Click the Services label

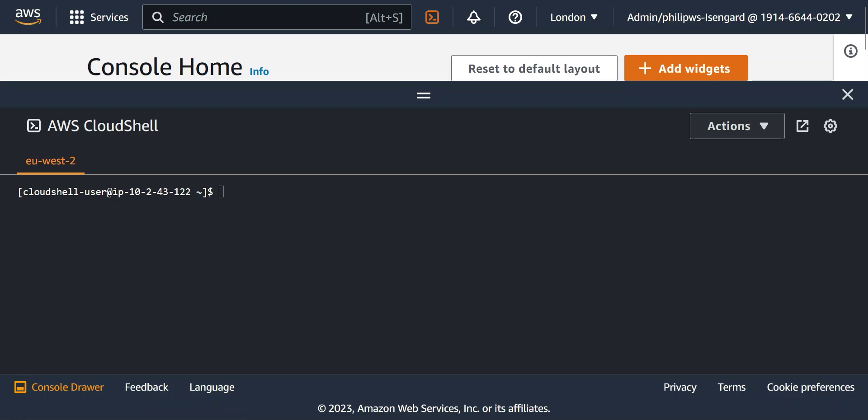pyautogui.click(x=109, y=17)
